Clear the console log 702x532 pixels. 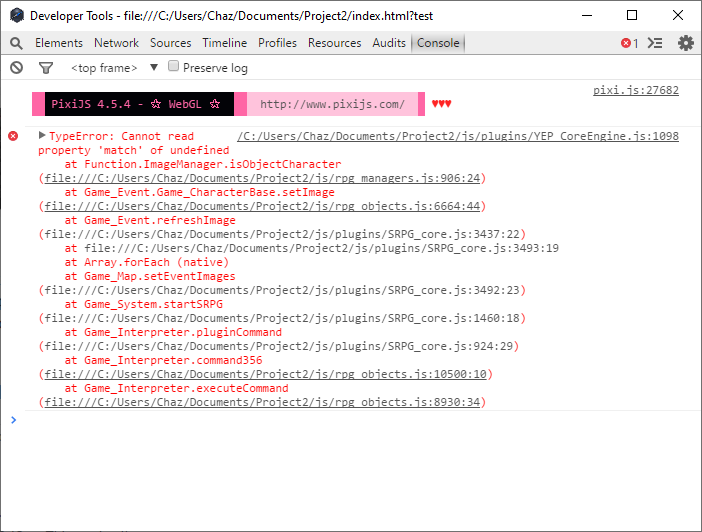[x=17, y=68]
